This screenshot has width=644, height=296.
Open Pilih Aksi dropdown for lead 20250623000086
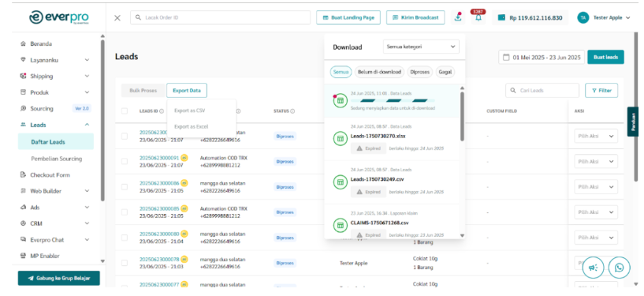coord(596,186)
